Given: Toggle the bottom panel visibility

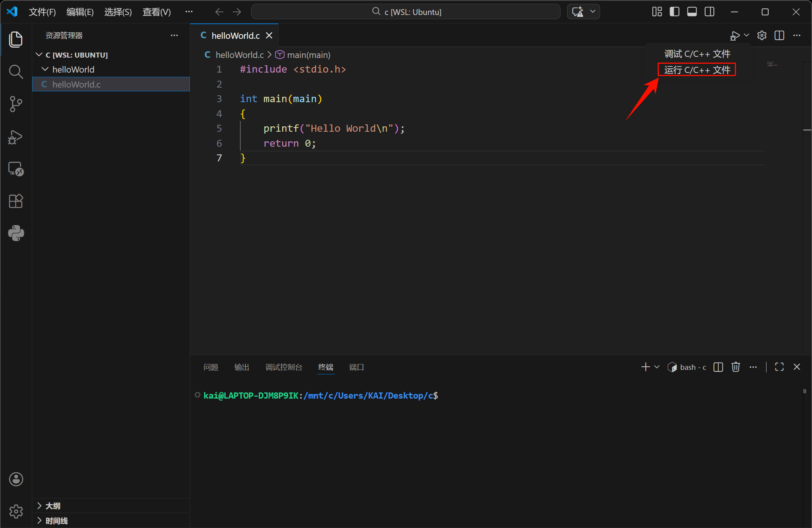Looking at the screenshot, I should [692, 12].
